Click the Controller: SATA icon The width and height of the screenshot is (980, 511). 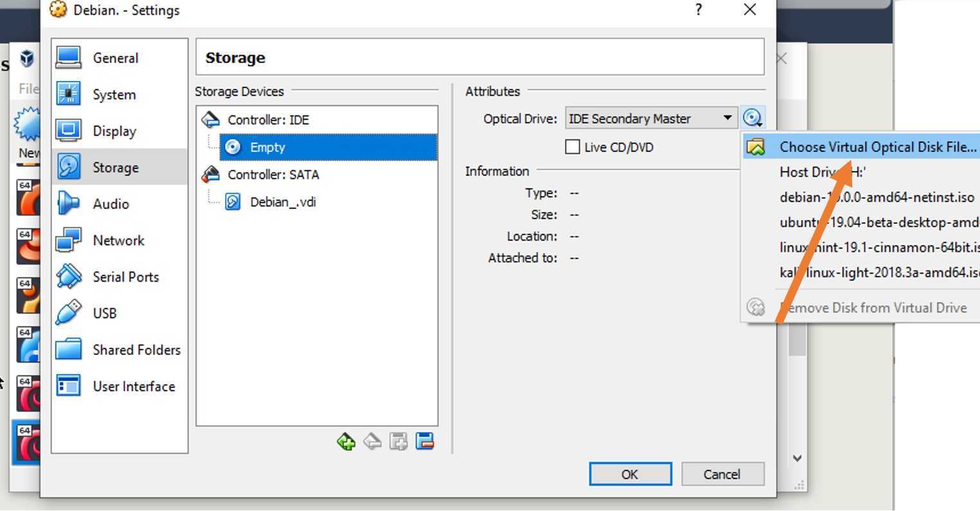pos(211,174)
